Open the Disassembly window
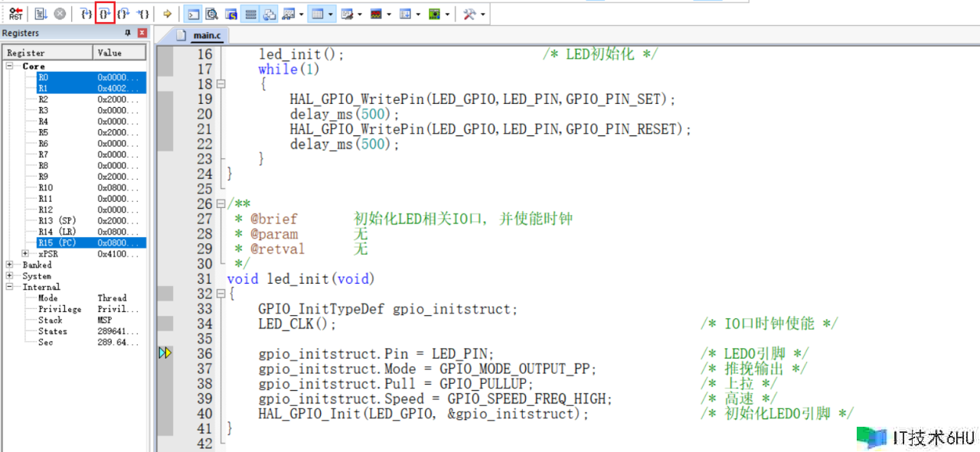 (x=212, y=14)
